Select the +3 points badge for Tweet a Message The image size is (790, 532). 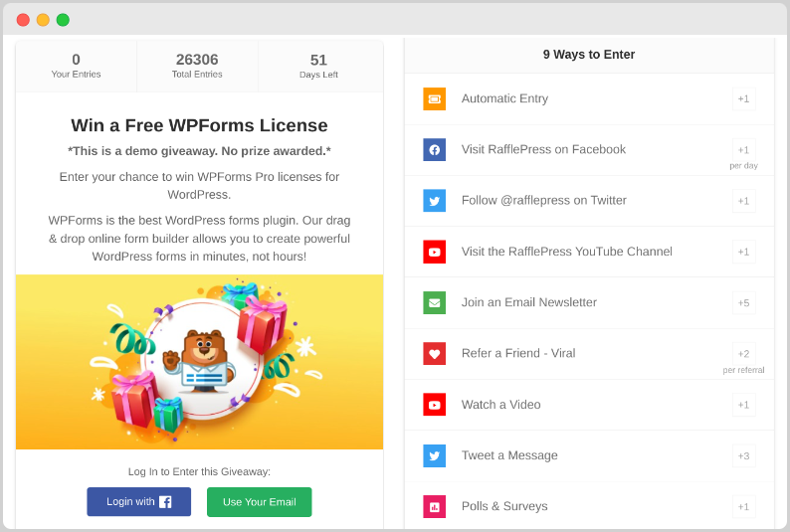tap(743, 455)
